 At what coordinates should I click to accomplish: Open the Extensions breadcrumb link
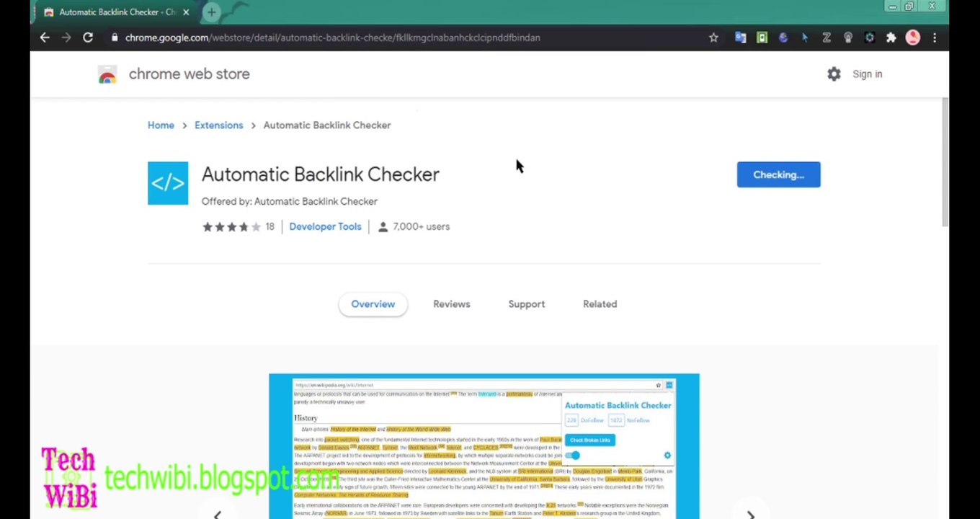(x=218, y=125)
